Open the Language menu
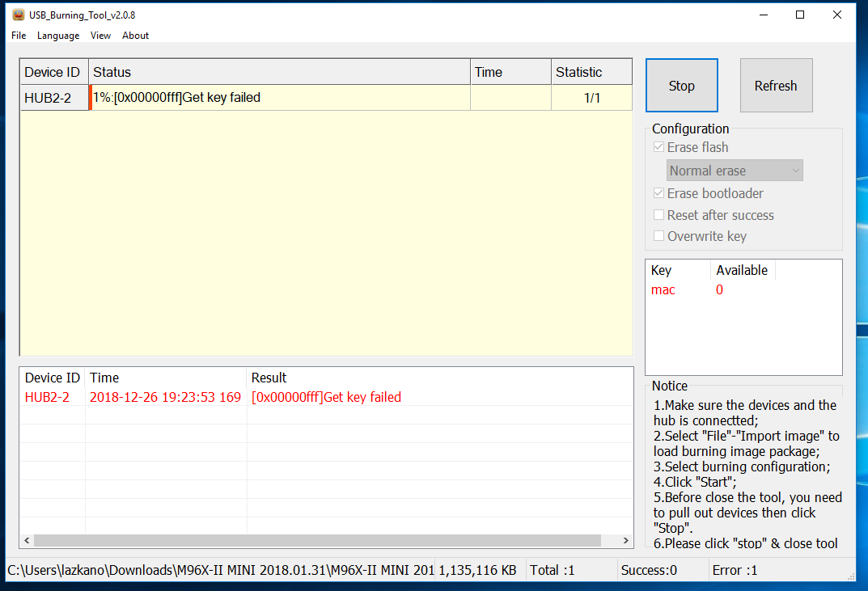Viewport: 868px width, 591px height. pyautogui.click(x=58, y=36)
